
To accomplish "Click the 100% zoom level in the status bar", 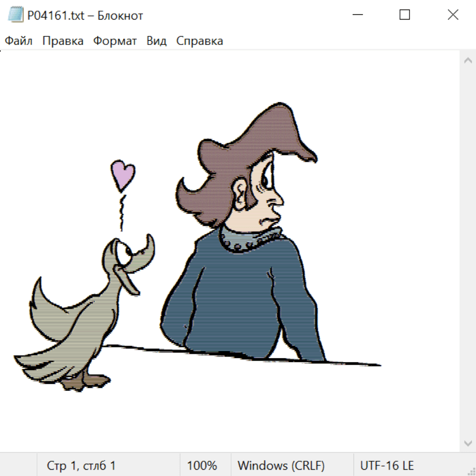I will (x=202, y=465).
